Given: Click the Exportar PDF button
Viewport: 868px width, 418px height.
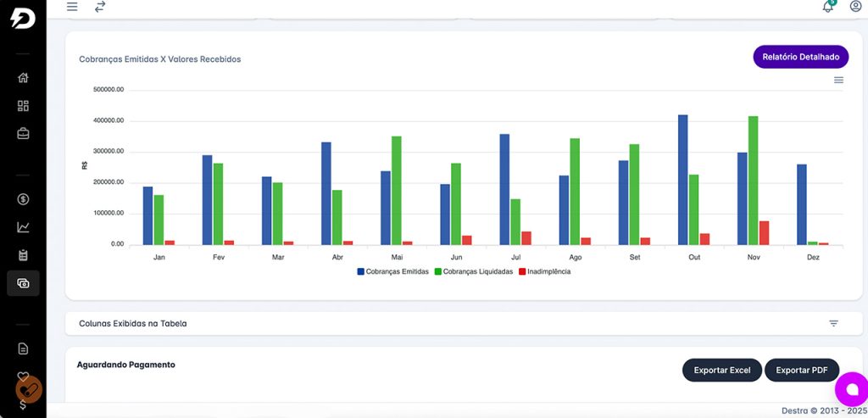Looking at the screenshot, I should [801, 371].
